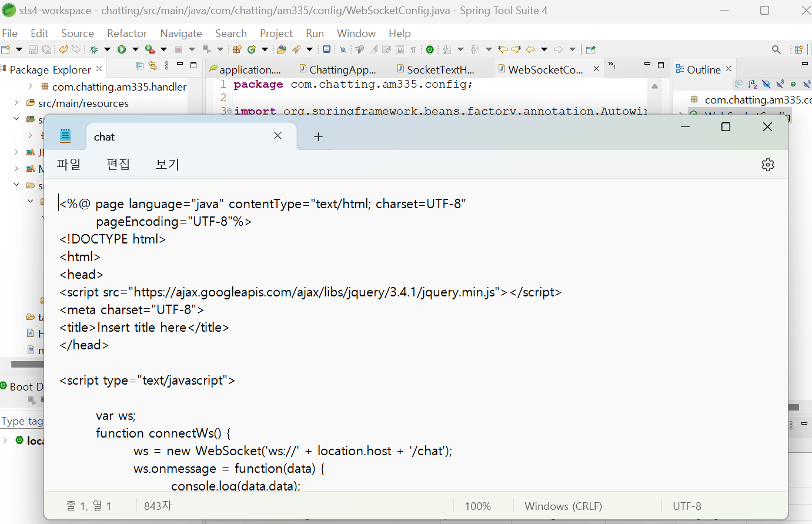
Task: Go to Next Annotation icon
Action: 447,49
